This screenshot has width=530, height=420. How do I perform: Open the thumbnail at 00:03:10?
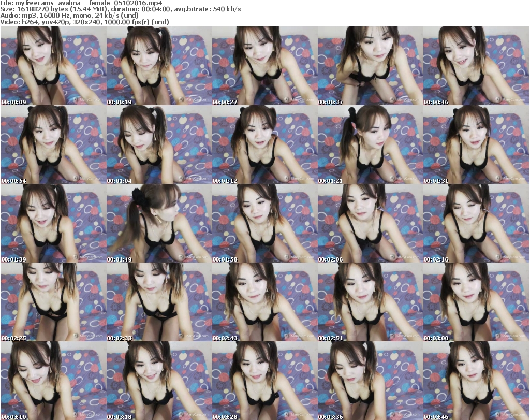[53, 381]
